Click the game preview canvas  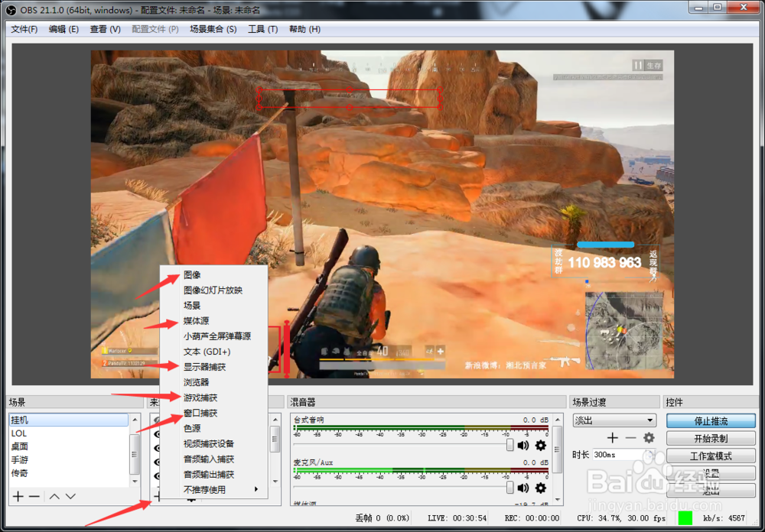click(x=382, y=214)
